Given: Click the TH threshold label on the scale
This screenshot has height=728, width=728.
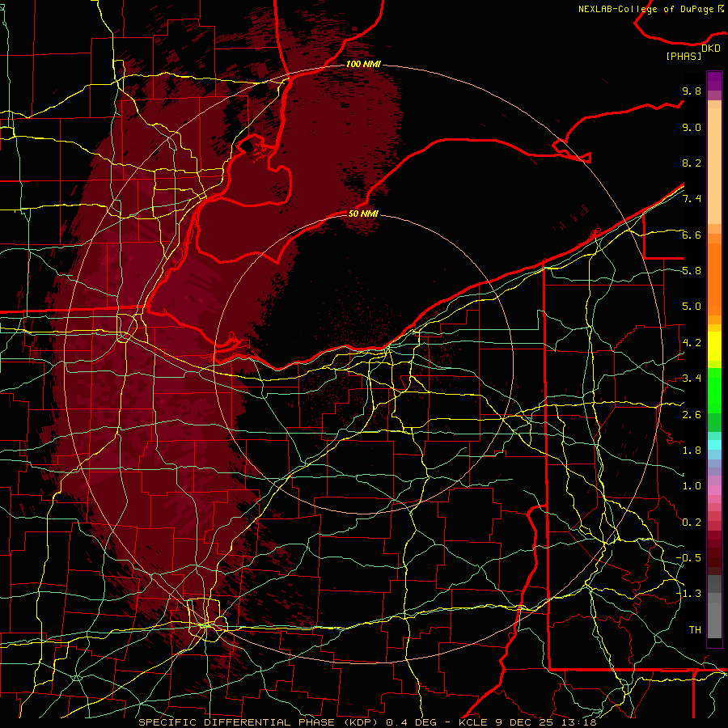Looking at the screenshot, I should click(695, 630).
